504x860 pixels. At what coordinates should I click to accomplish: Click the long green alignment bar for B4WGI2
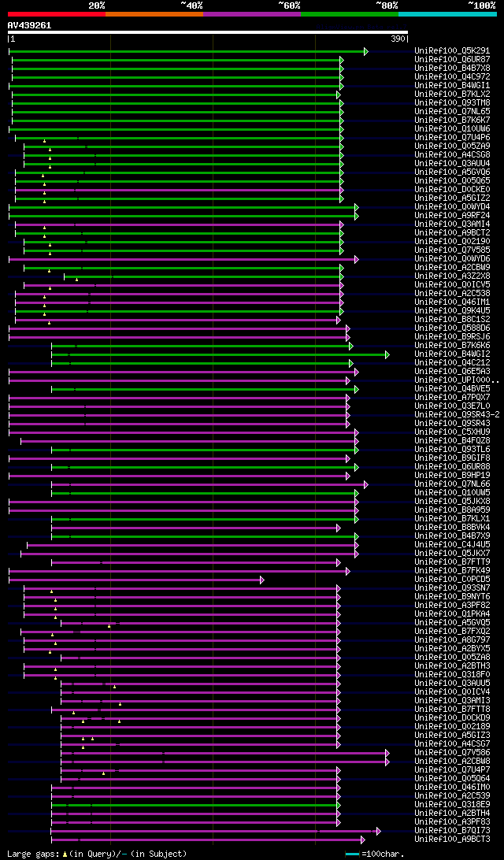[x=220, y=355]
